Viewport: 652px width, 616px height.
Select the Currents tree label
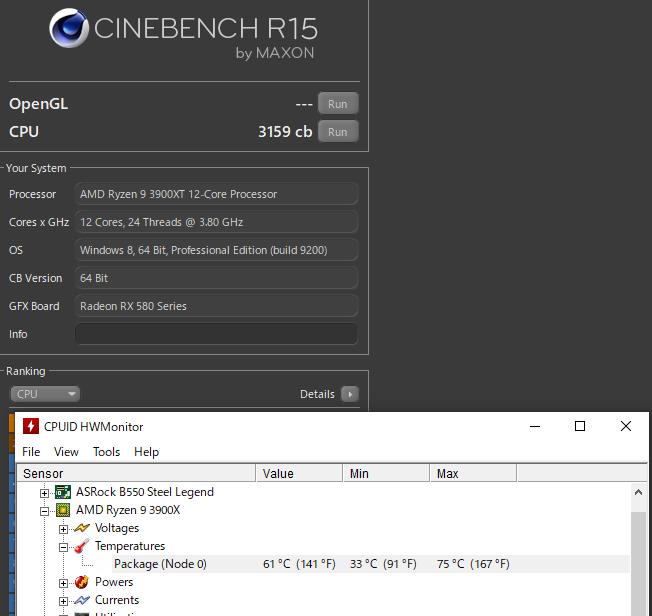pos(117,600)
